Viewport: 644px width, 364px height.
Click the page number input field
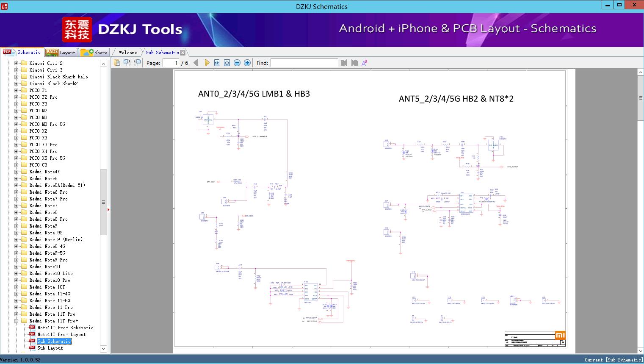point(171,63)
